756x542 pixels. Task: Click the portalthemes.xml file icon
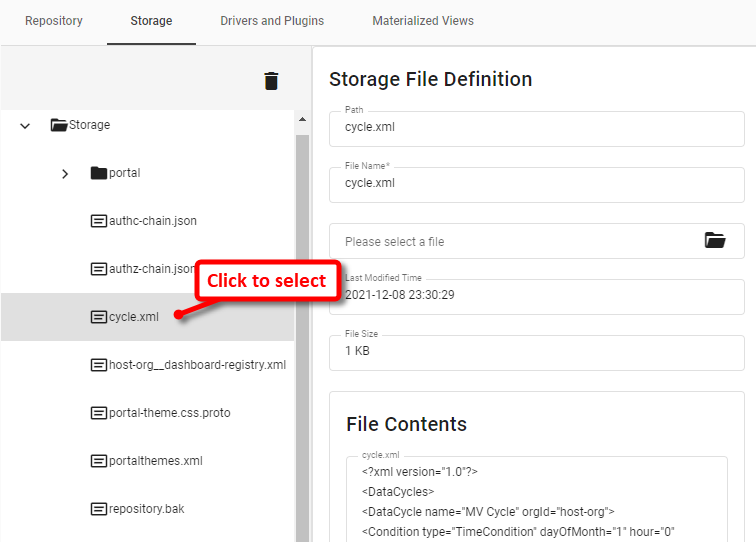pos(99,461)
